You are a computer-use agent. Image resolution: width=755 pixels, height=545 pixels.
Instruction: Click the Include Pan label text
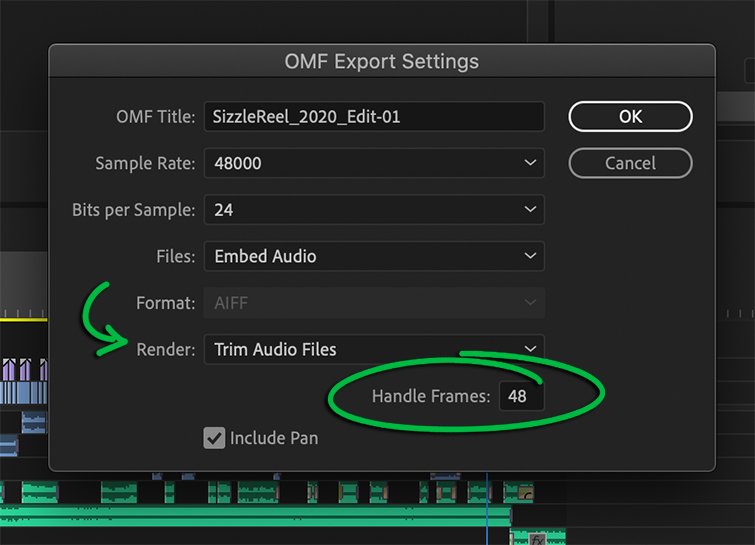click(274, 438)
